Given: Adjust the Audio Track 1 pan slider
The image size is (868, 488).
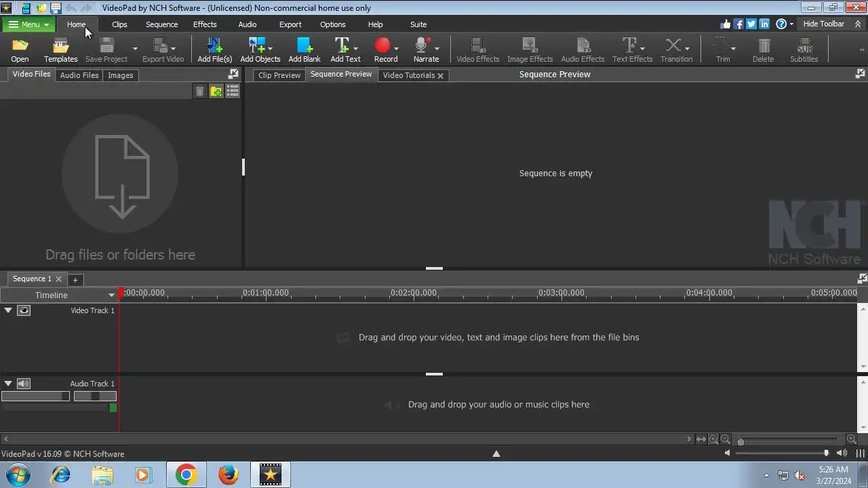Looking at the screenshot, I should (95, 396).
